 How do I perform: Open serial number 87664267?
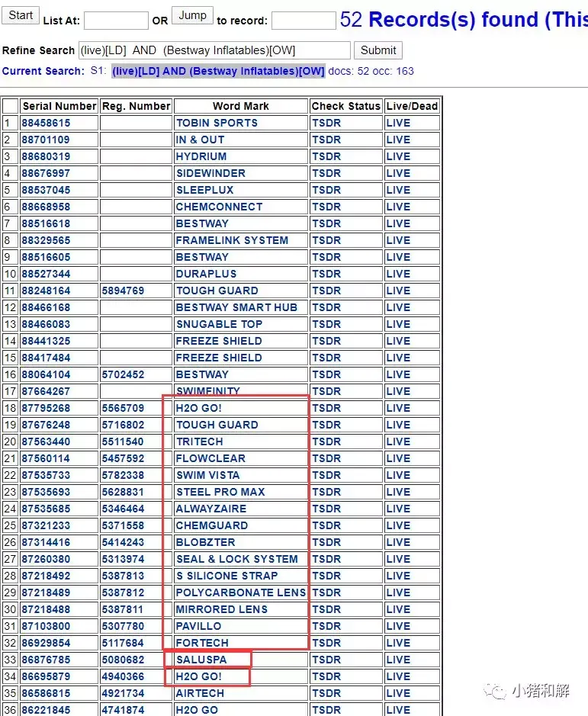(x=46, y=391)
